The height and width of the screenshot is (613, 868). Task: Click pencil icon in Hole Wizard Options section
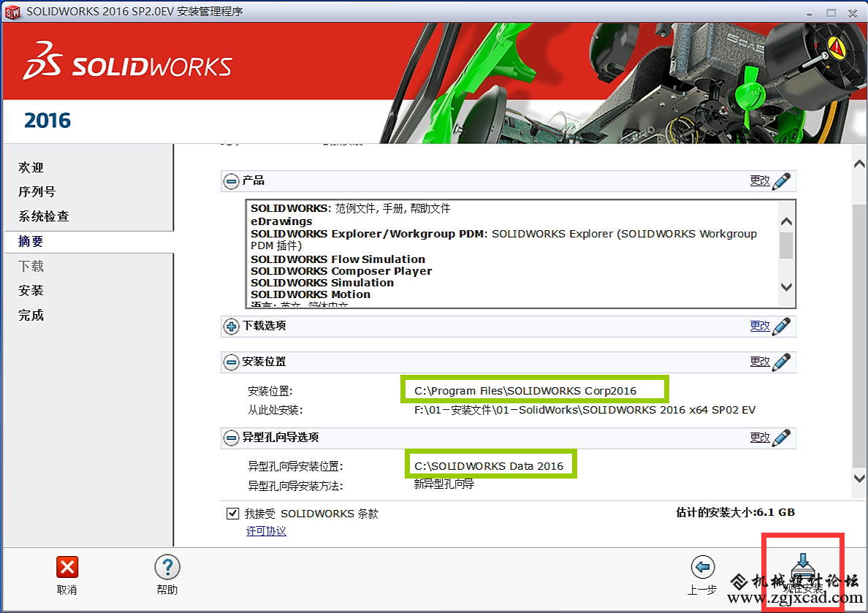781,438
